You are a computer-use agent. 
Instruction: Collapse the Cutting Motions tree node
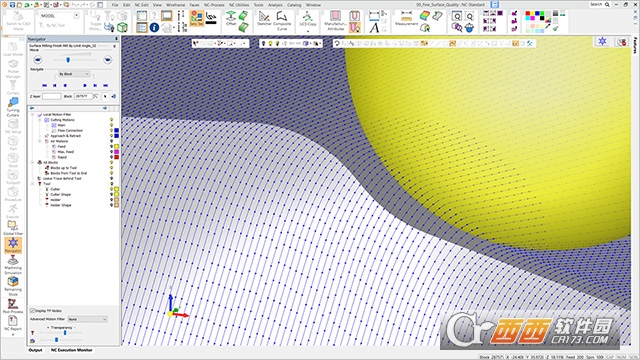40,120
